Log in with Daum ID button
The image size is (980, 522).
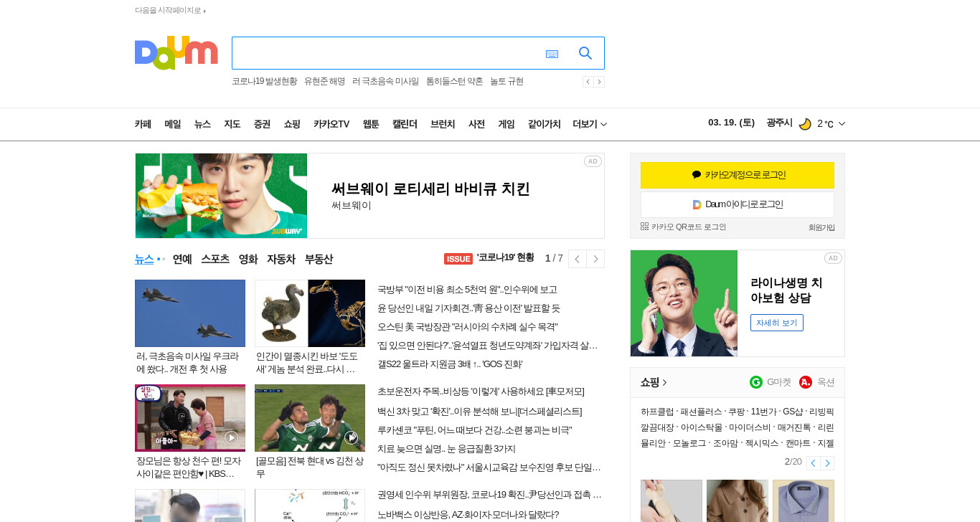click(x=738, y=204)
